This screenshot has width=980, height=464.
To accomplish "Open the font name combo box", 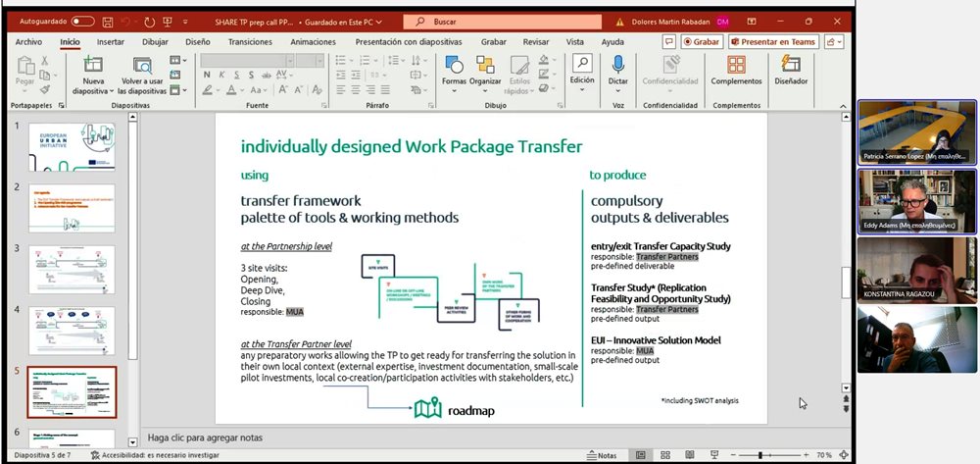I will 243,61.
